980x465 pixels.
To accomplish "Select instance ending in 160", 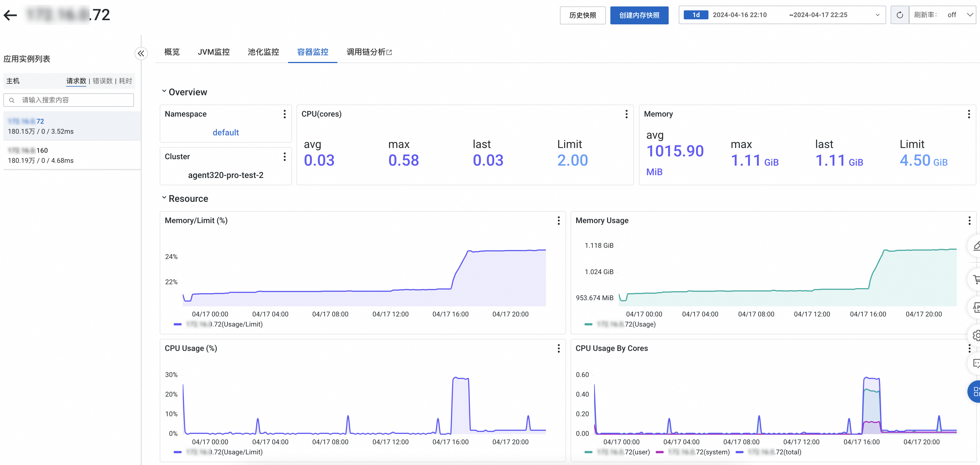I will coord(72,155).
